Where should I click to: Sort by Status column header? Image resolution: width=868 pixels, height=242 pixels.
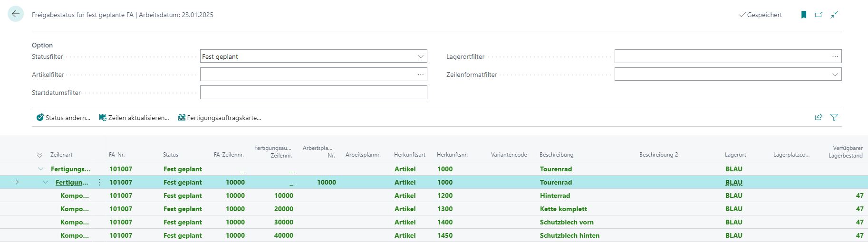click(x=171, y=155)
